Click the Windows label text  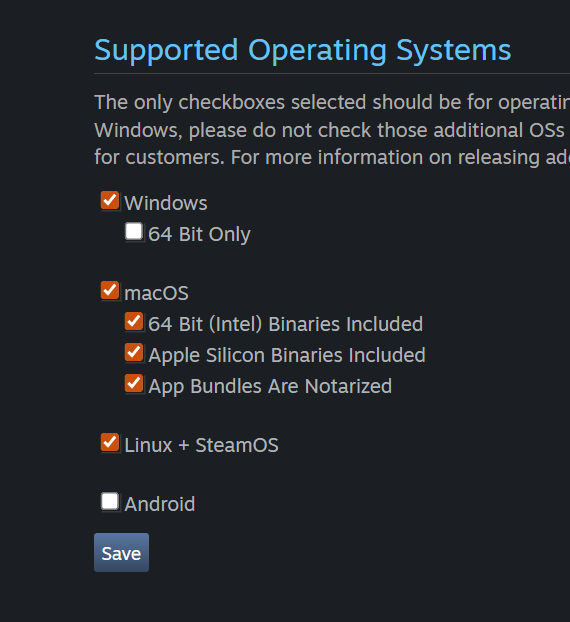click(x=166, y=203)
